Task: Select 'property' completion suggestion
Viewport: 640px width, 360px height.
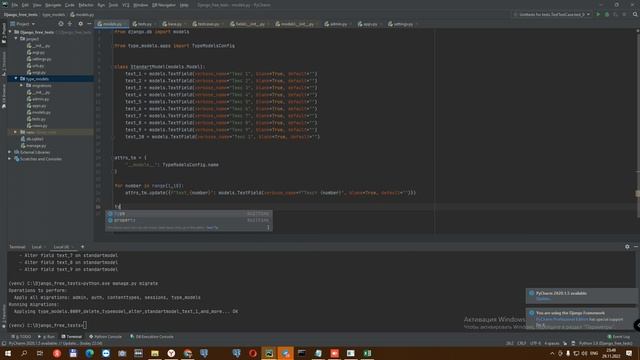Action: tap(189, 220)
